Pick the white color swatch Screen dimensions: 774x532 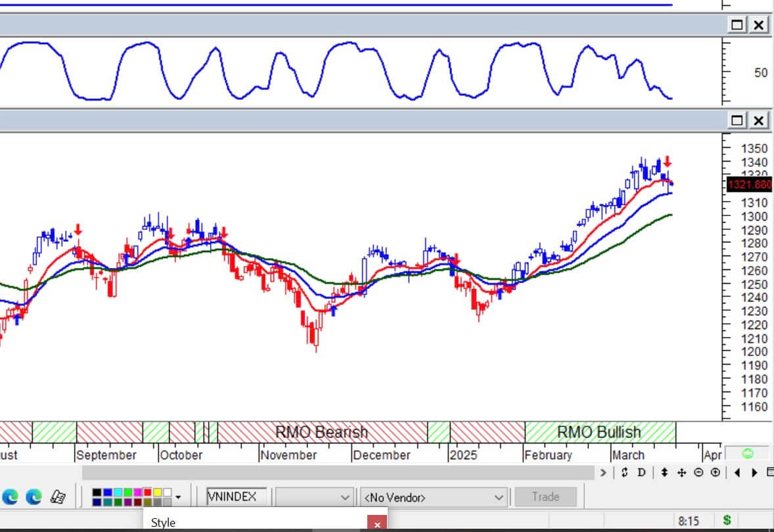point(168,493)
